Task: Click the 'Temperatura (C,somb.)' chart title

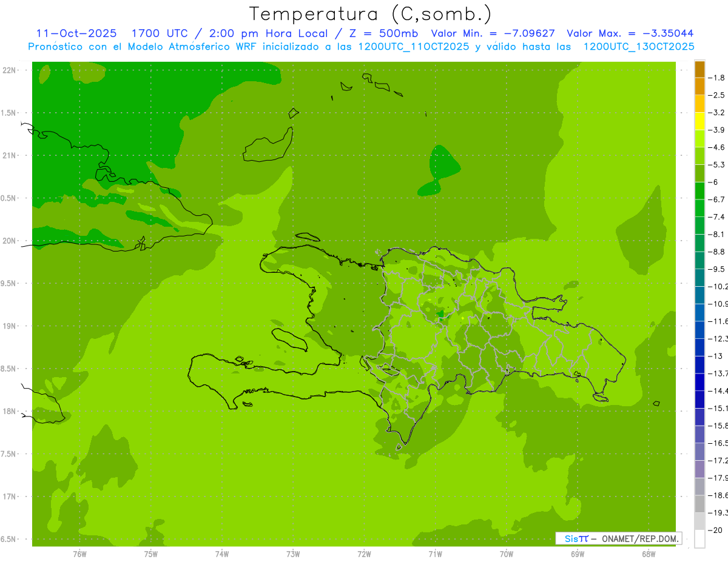Action: pyautogui.click(x=371, y=14)
